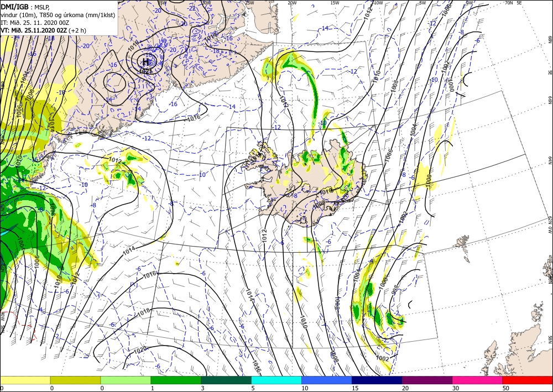Click the olive yellow-green legend swatch
The width and height of the screenshot is (553, 392).
(75, 380)
